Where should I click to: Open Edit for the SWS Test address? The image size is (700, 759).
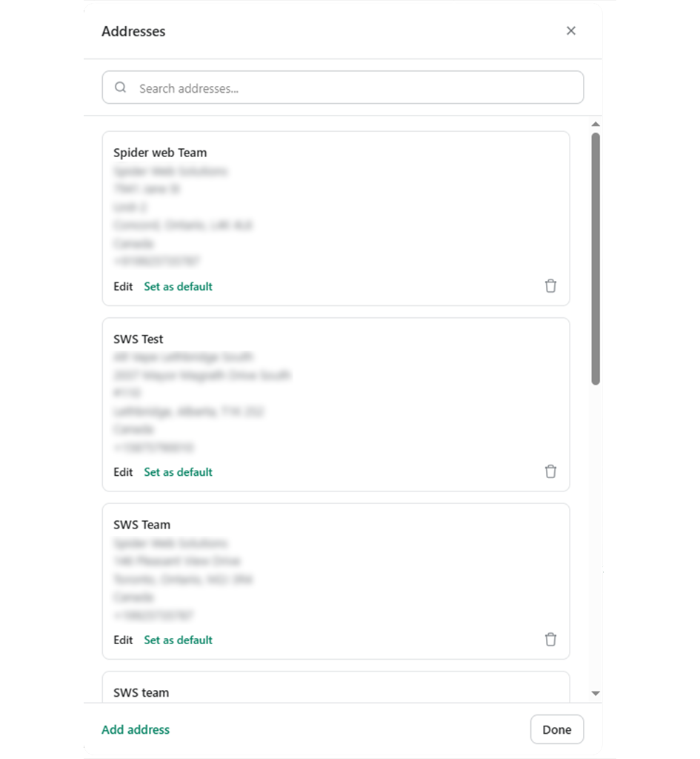pyautogui.click(x=123, y=472)
